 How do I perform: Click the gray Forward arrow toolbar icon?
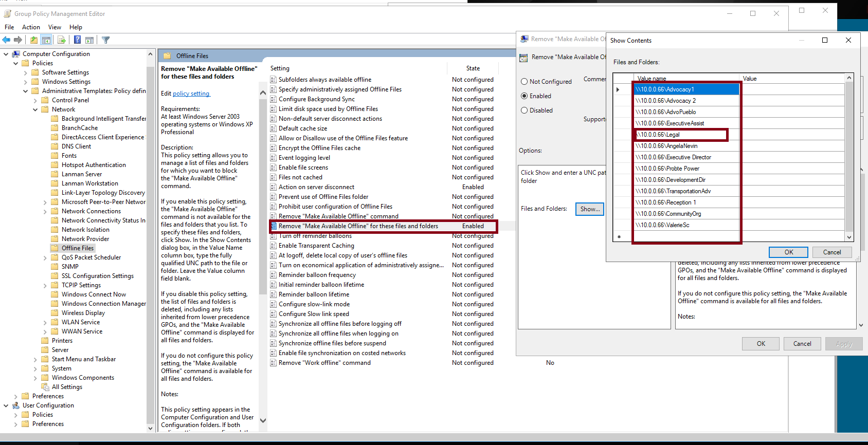click(18, 40)
